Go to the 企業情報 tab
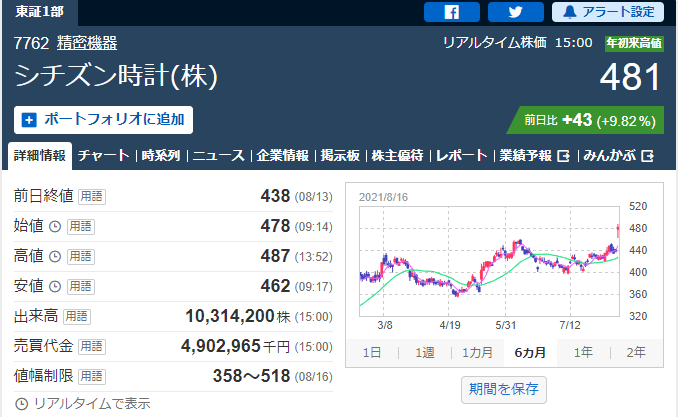The image size is (678, 417). tap(282, 155)
